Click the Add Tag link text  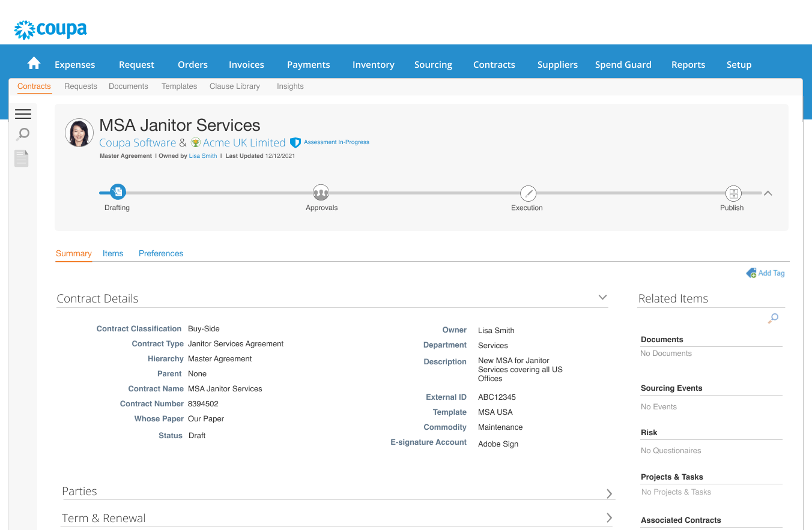click(x=772, y=273)
